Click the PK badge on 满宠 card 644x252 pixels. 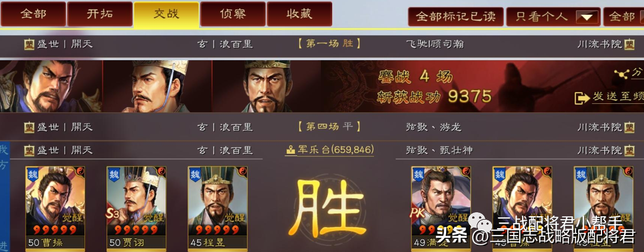tap(418, 213)
